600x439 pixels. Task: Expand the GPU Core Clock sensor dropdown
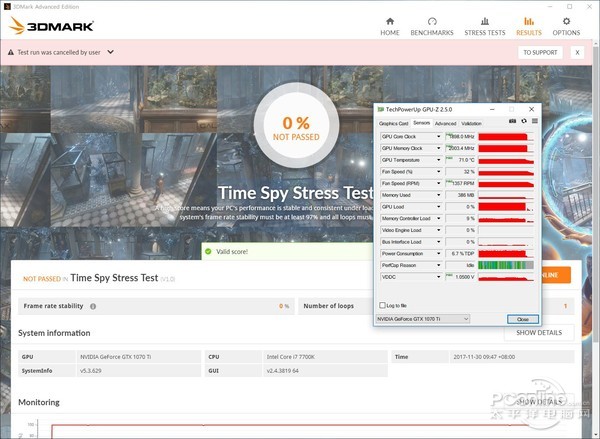point(438,136)
